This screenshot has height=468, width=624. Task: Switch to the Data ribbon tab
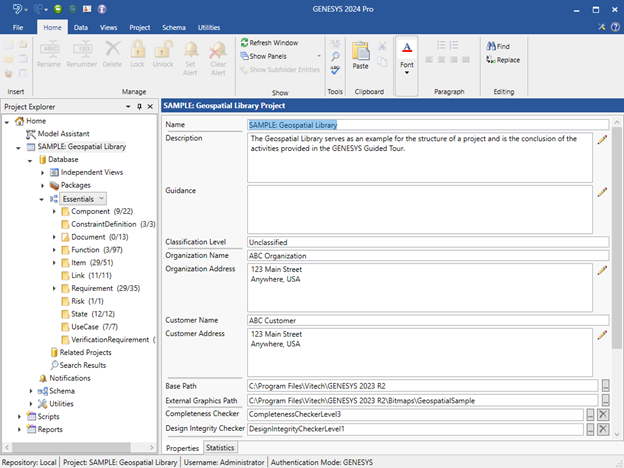click(x=81, y=27)
